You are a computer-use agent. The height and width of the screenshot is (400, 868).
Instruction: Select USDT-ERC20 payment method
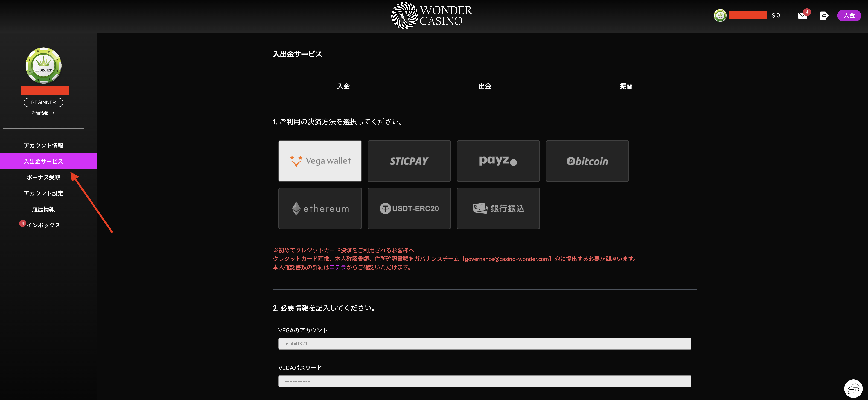[x=409, y=208]
